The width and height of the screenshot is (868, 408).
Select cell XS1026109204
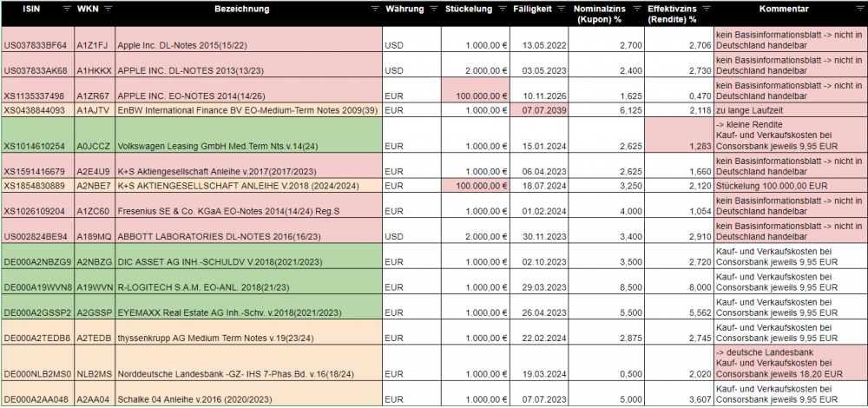click(x=37, y=206)
